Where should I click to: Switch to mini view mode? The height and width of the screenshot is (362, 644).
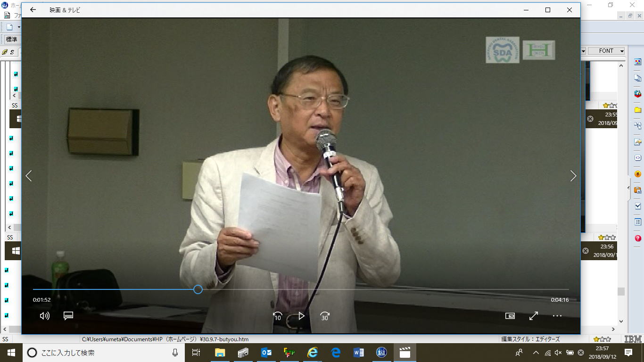pyautogui.click(x=510, y=316)
